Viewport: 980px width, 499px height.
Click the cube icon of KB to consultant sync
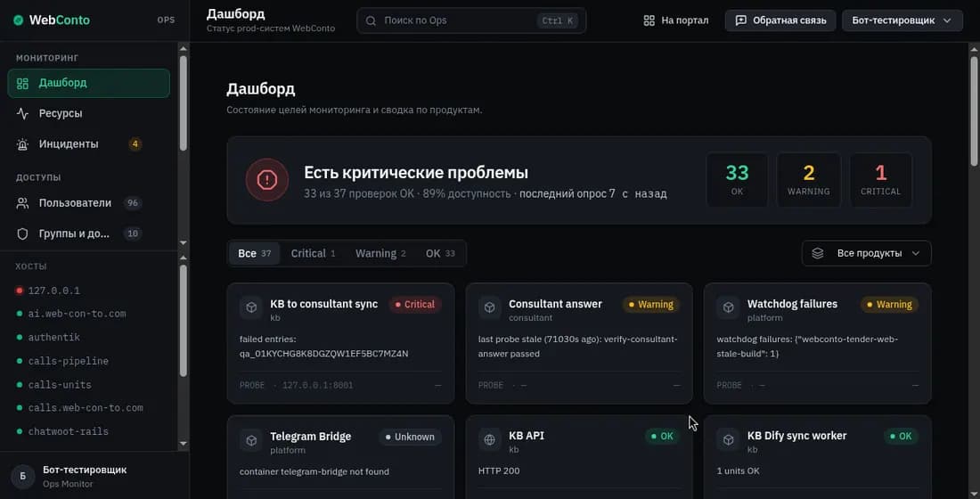pos(251,307)
